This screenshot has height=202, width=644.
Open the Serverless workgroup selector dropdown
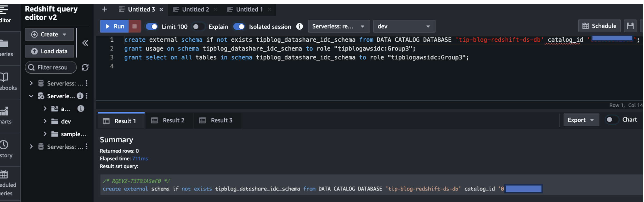[339, 26]
